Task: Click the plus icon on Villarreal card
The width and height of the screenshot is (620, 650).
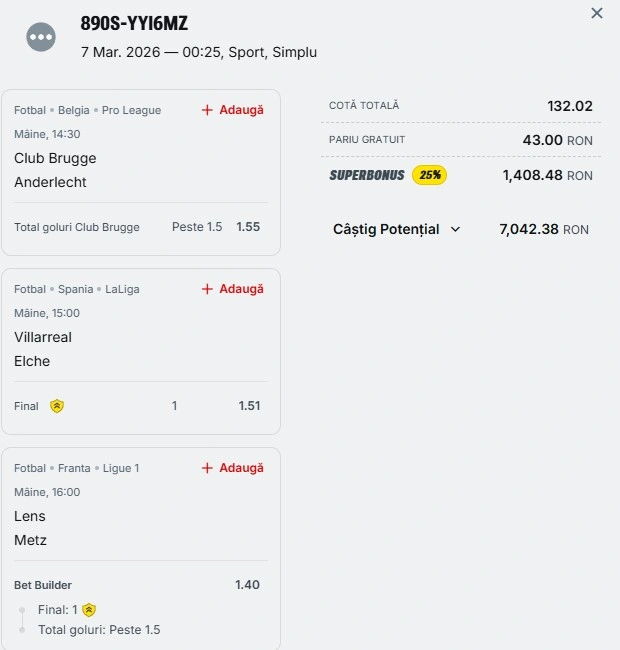Action: tap(208, 289)
